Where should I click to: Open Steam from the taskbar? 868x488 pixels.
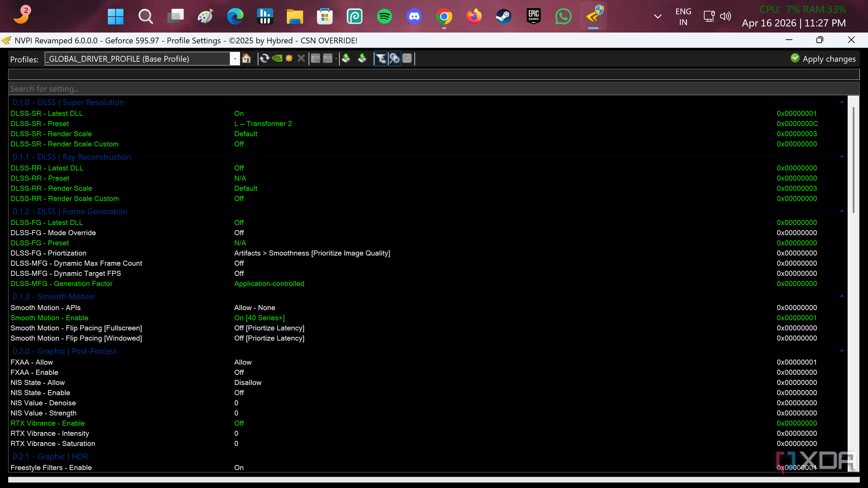(504, 16)
